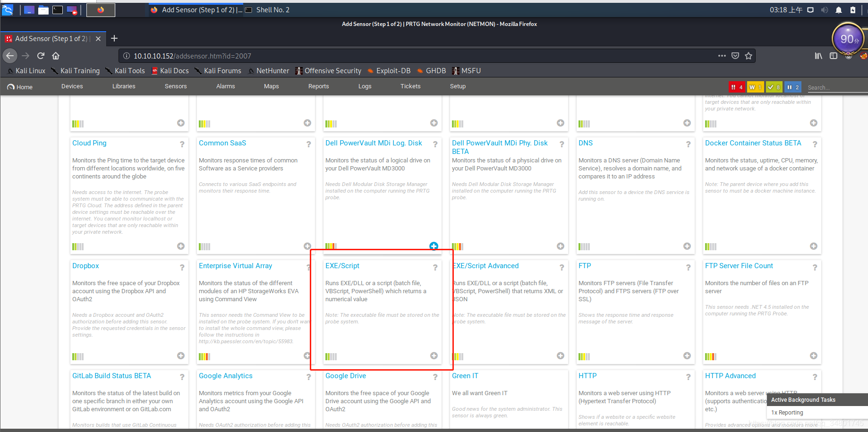Add the Dell PowerVault MDi Log. Disk sensor
The image size is (868, 432).
coord(434,246)
